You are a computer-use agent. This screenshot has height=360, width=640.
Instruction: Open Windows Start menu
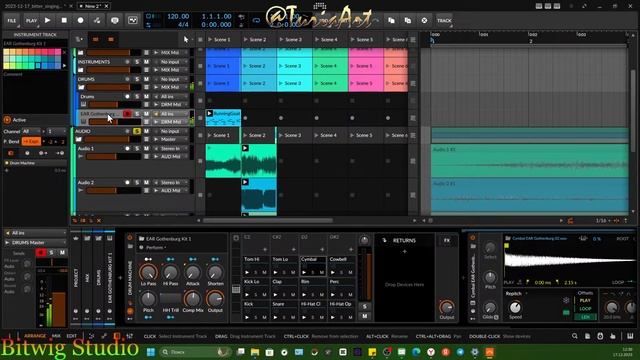[x=151, y=352]
